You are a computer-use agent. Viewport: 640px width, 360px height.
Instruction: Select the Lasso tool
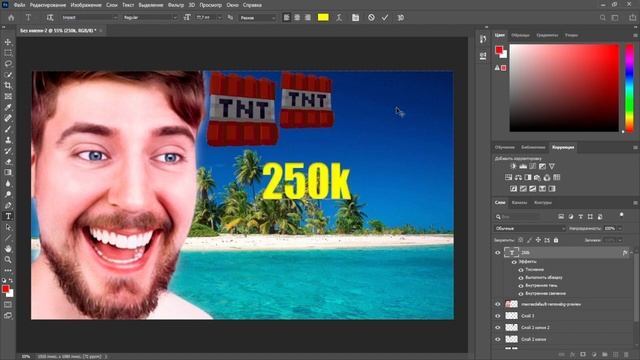click(8, 64)
